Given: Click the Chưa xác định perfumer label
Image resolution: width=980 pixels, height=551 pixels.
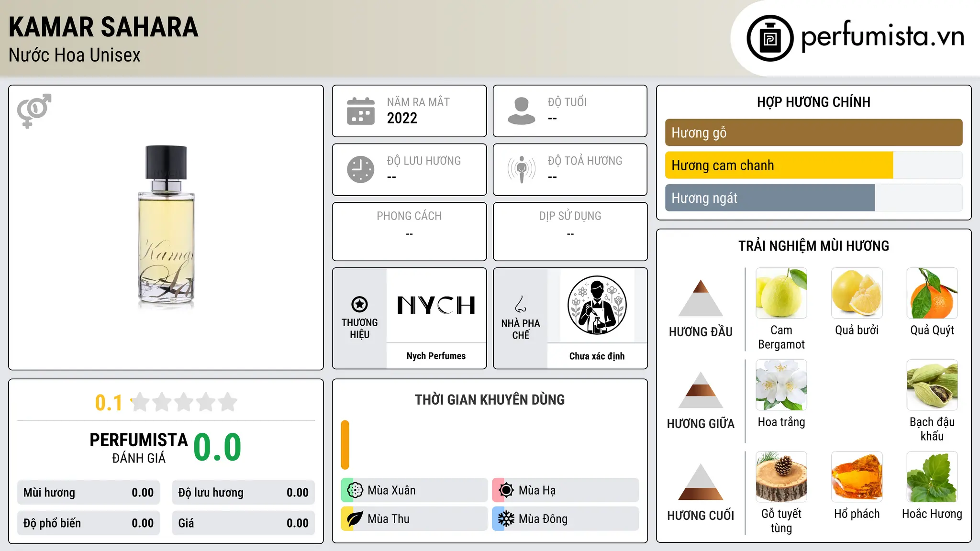Looking at the screenshot, I should click(x=597, y=356).
